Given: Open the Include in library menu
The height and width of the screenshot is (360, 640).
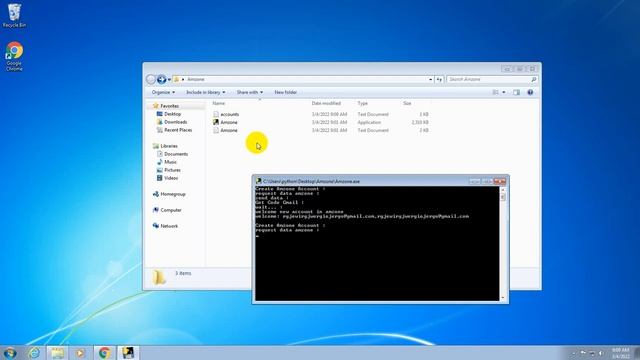Looking at the screenshot, I should tap(205, 92).
